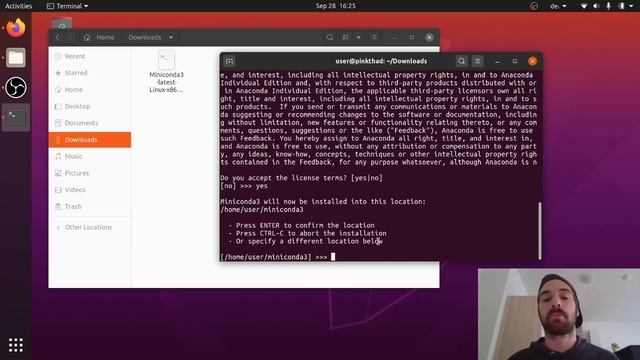640x360 pixels.
Task: Open the terminal hamburger menu
Action: pyautogui.click(x=478, y=61)
